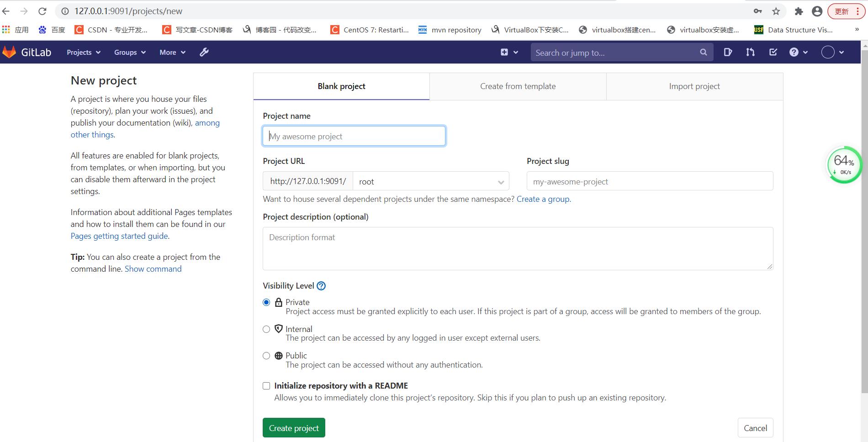Focus the Project name input field
868x442 pixels.
(x=354, y=136)
